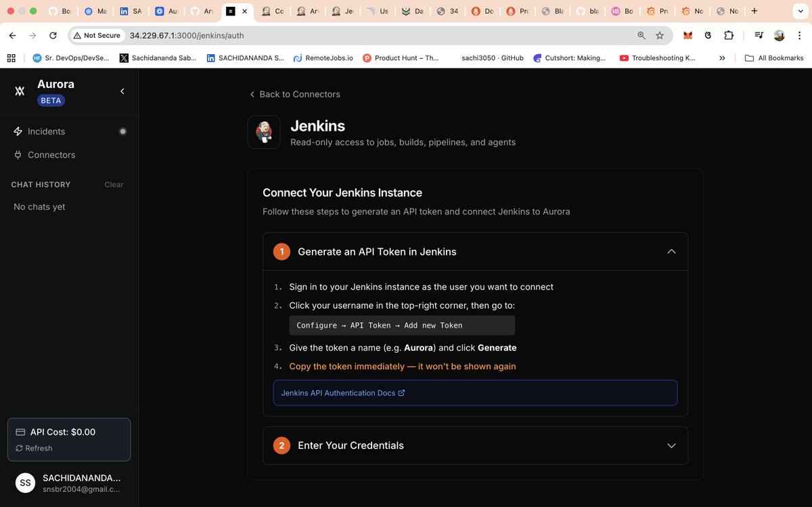Screen dimensions: 812x507
Task: Switch to the 'Do' browser tab
Action: (483, 12)
